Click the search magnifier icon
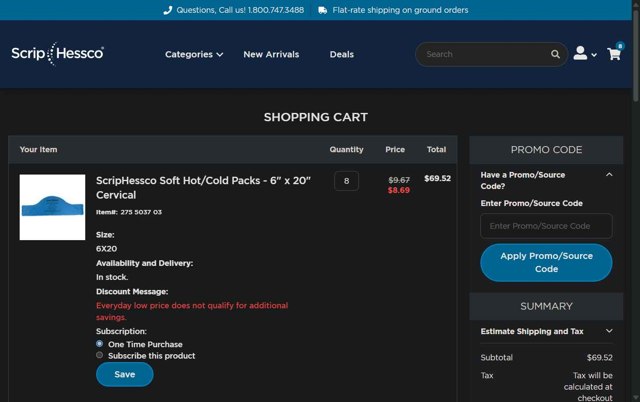The width and height of the screenshot is (640, 402). pyautogui.click(x=555, y=54)
